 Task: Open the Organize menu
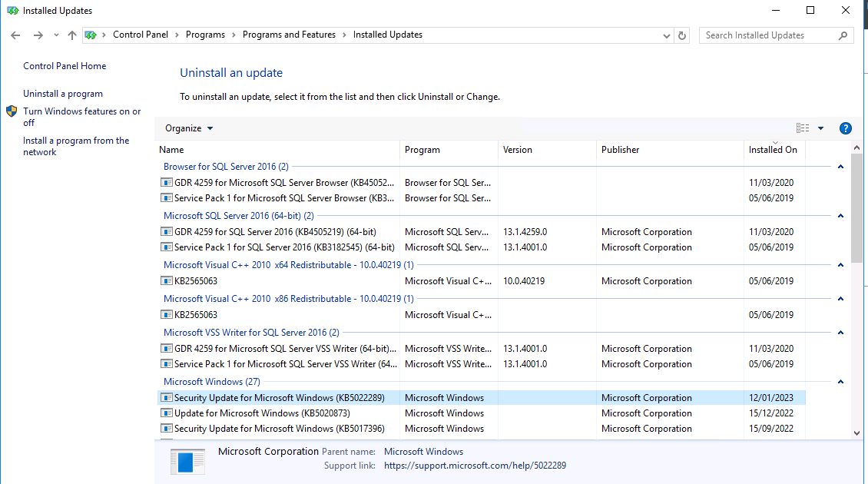[184, 128]
